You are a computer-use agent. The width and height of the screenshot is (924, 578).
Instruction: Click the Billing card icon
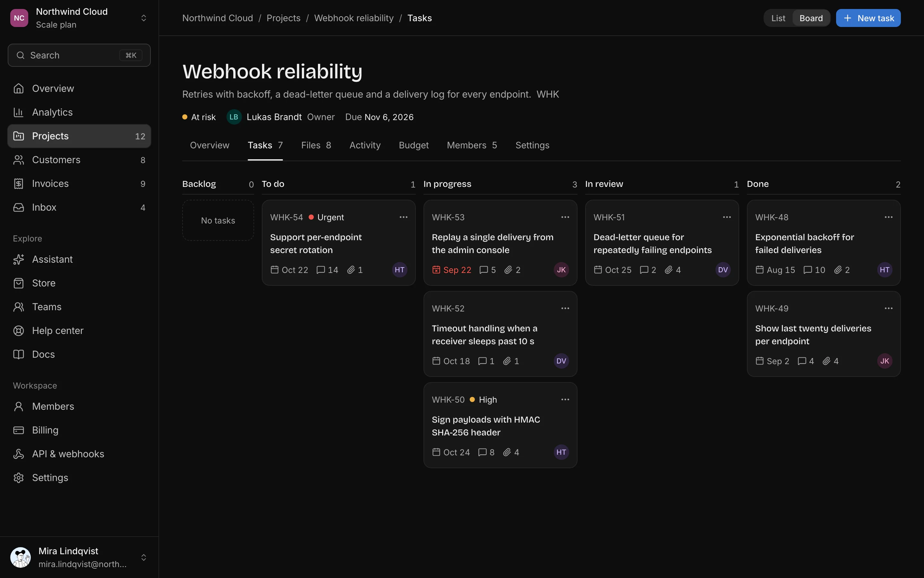pyautogui.click(x=18, y=430)
